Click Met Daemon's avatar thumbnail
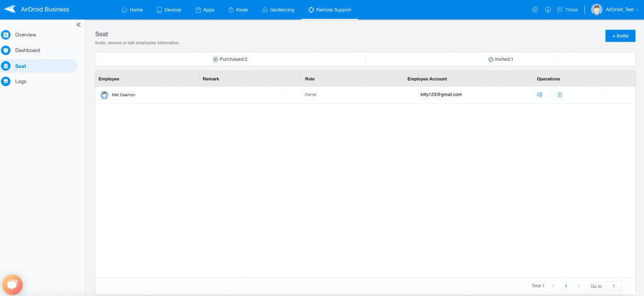The image size is (644, 296). pos(104,95)
